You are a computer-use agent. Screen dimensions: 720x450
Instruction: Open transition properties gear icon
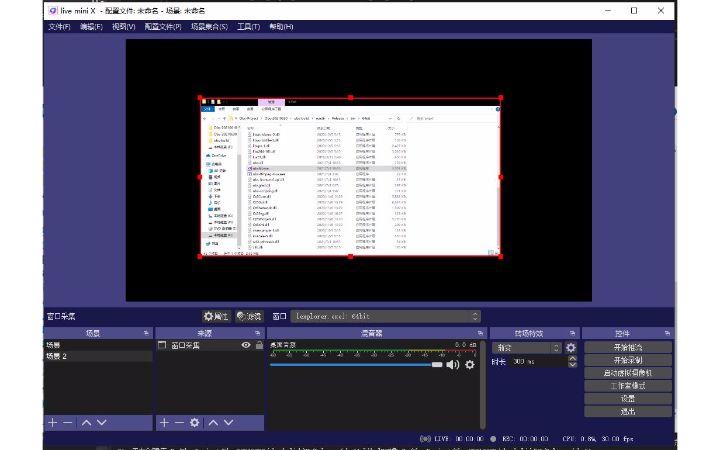[x=571, y=348]
